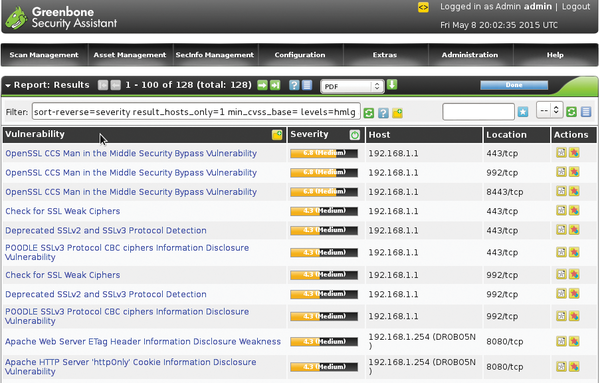Screen dimensions: 600x383
Task: Click the admin username link
Action: [538, 7]
